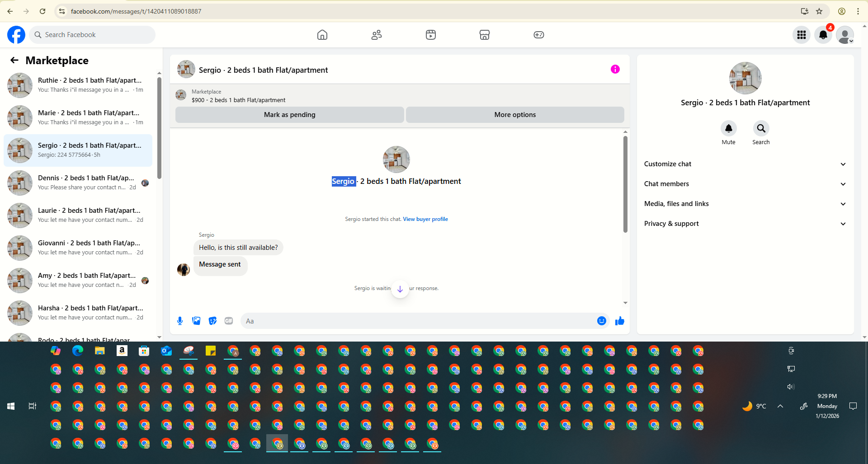Open Giovanni's conversation in the list
Screen dimensions: 868x464
pyautogui.click(x=78, y=248)
